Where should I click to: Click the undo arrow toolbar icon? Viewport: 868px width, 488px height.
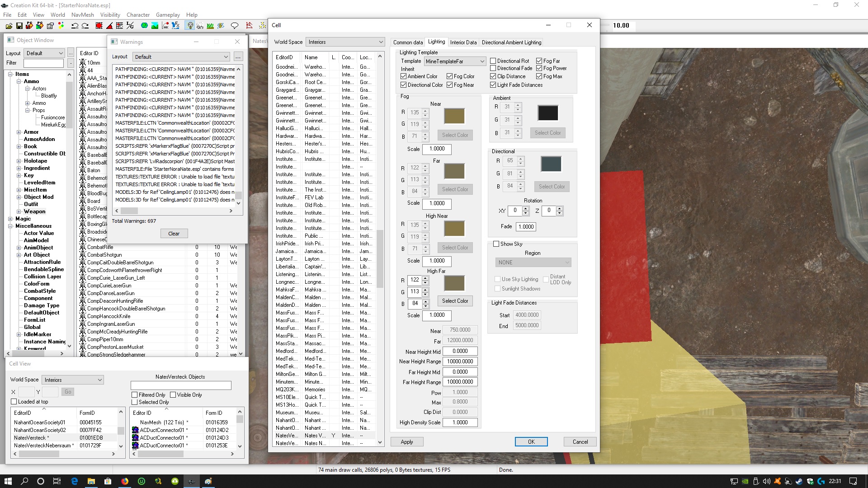[x=75, y=26]
